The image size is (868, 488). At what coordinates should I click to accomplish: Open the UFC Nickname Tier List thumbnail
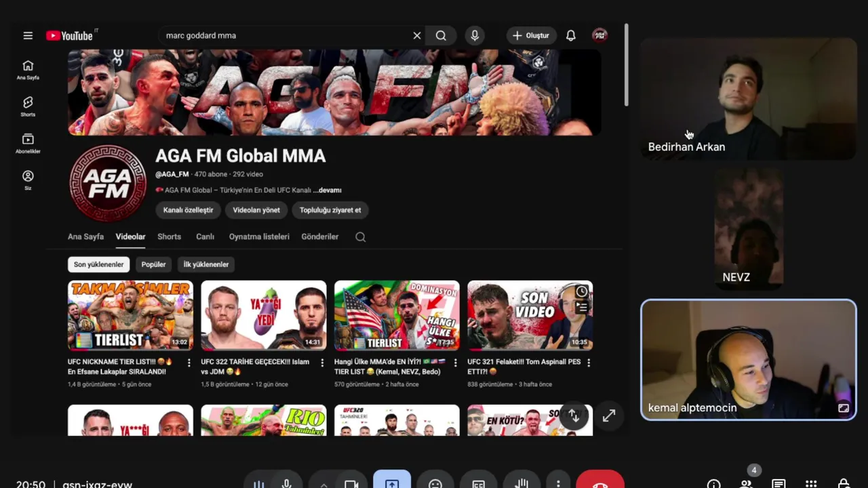point(130,316)
